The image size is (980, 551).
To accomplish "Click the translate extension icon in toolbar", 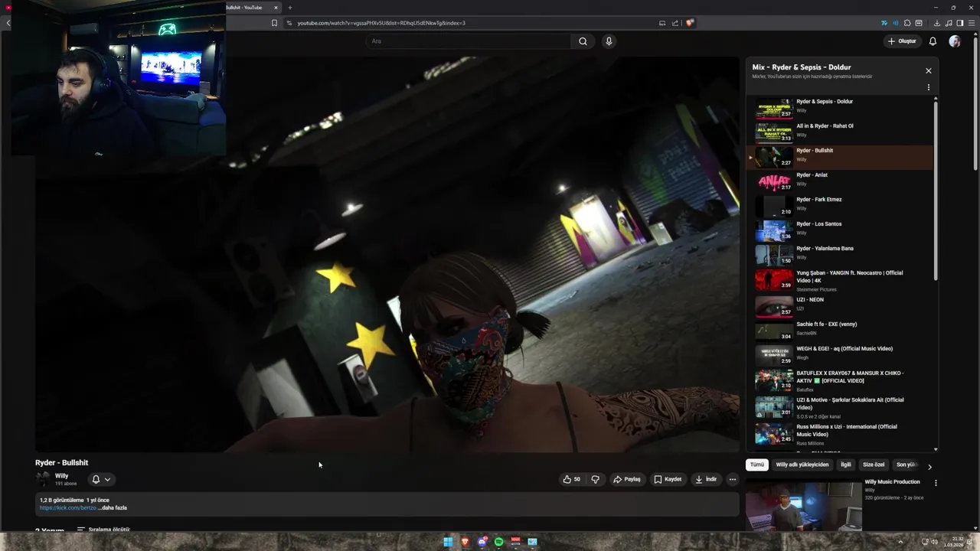I will (x=885, y=23).
